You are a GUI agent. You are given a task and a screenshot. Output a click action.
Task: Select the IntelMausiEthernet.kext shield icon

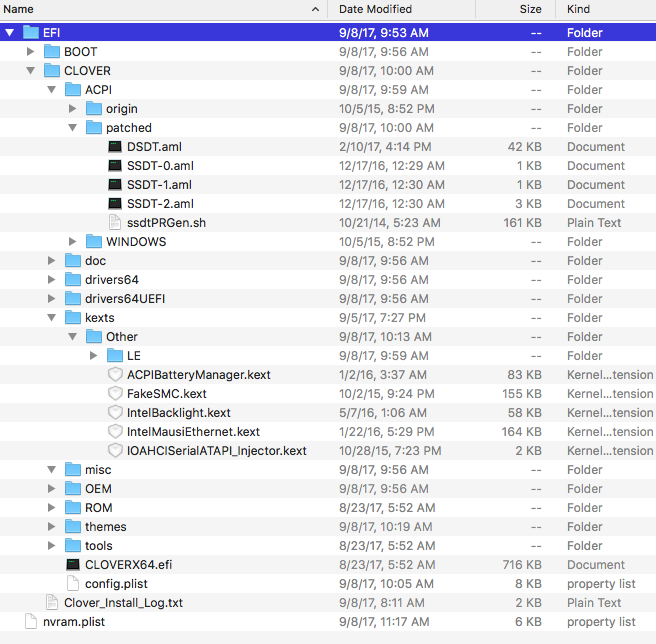point(115,431)
